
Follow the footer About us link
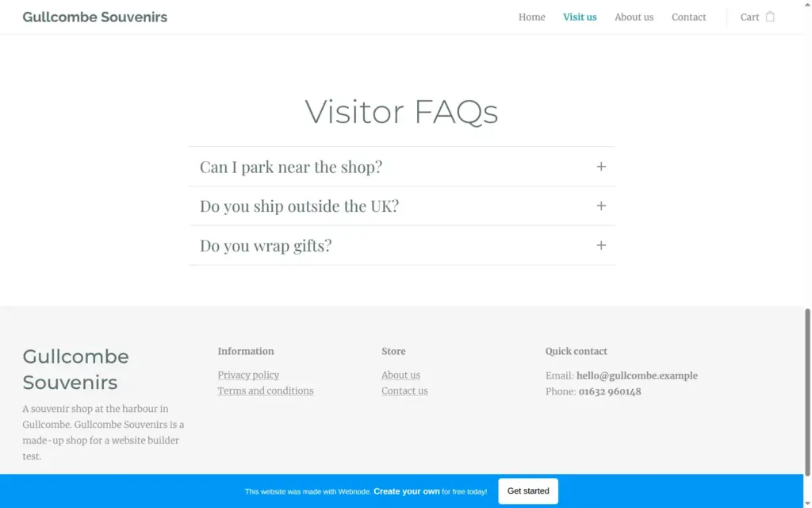(x=400, y=375)
